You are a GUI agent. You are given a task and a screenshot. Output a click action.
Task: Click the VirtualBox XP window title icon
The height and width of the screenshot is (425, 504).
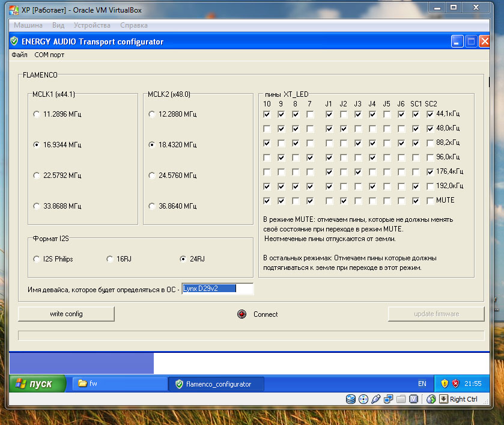point(14,10)
